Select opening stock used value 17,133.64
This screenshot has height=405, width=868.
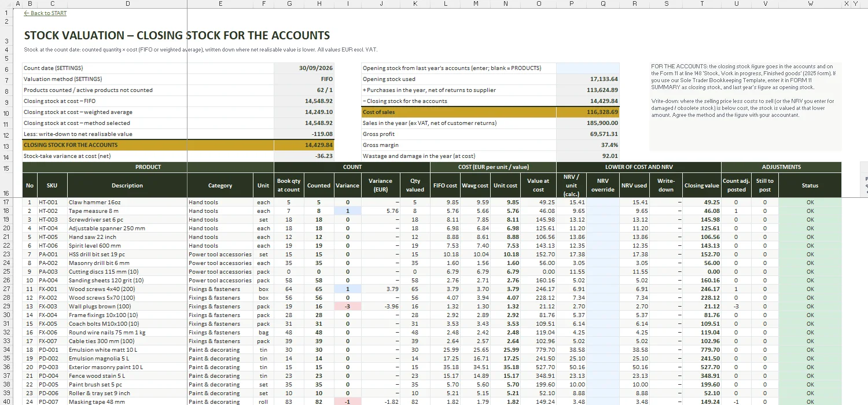point(587,79)
